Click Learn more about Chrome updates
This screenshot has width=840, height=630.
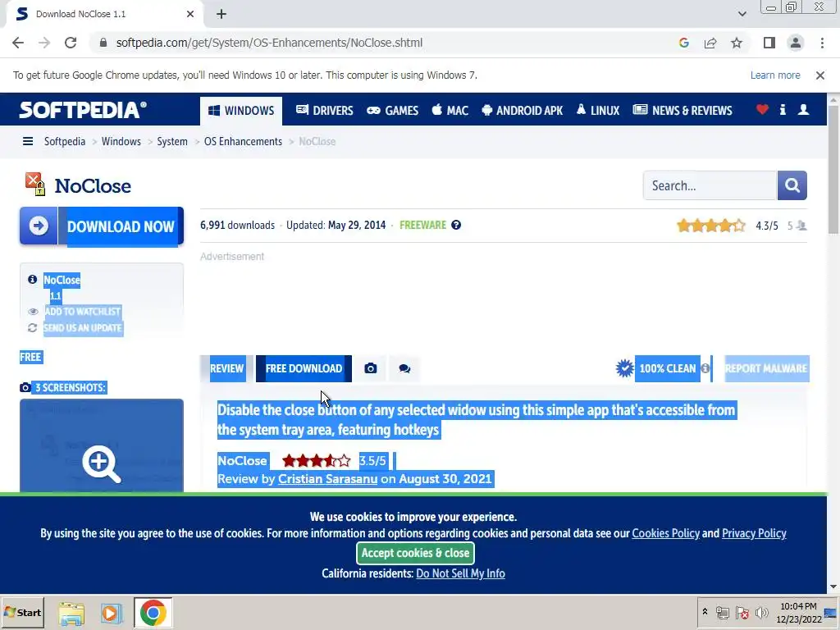(775, 75)
